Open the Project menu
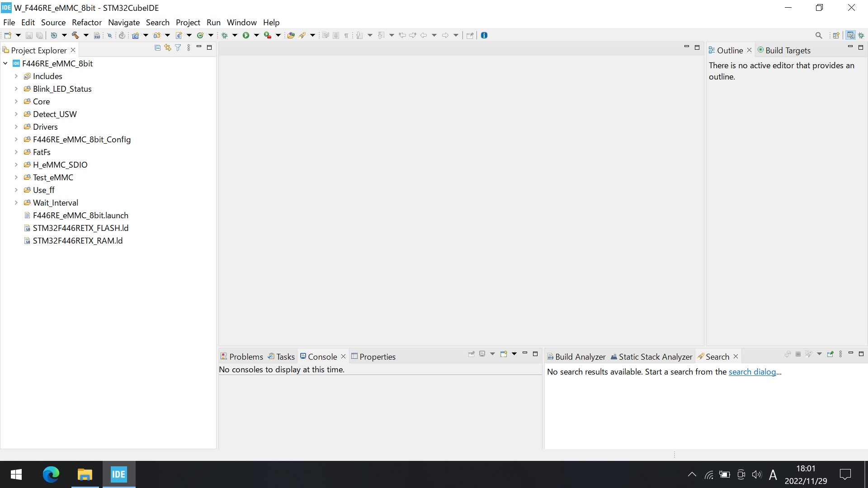The image size is (868, 488). click(188, 22)
